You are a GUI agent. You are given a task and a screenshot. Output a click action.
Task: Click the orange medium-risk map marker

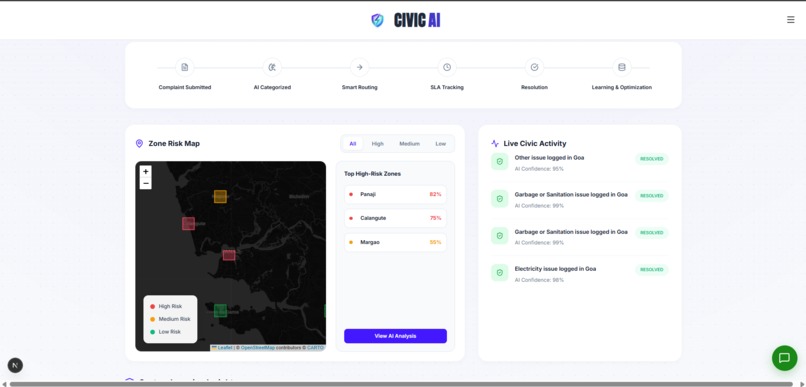(220, 196)
